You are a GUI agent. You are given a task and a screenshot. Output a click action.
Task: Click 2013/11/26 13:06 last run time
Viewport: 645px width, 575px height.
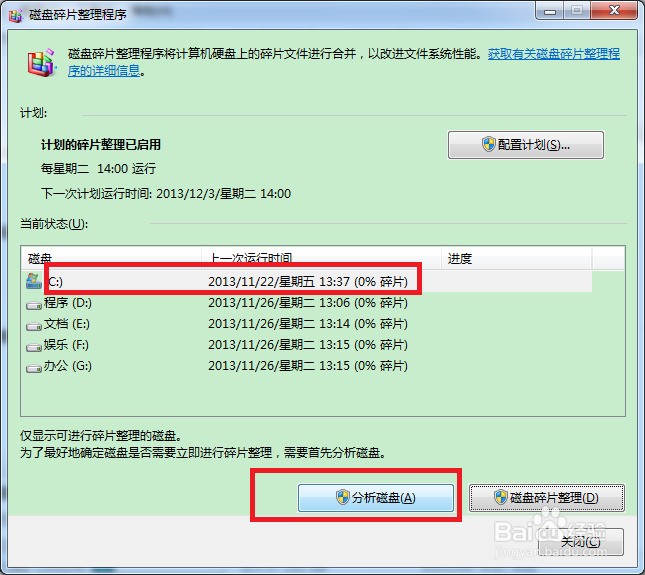pyautogui.click(x=308, y=303)
